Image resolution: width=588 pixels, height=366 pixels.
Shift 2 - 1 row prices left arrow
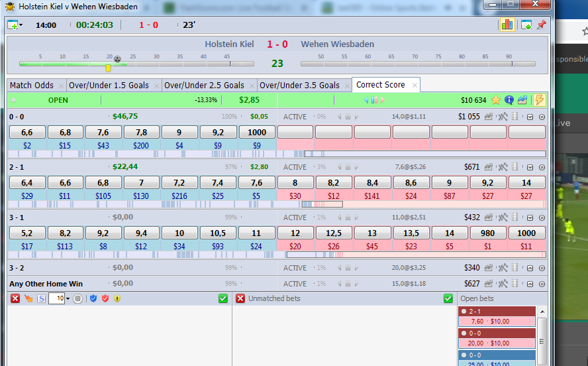pos(340,167)
